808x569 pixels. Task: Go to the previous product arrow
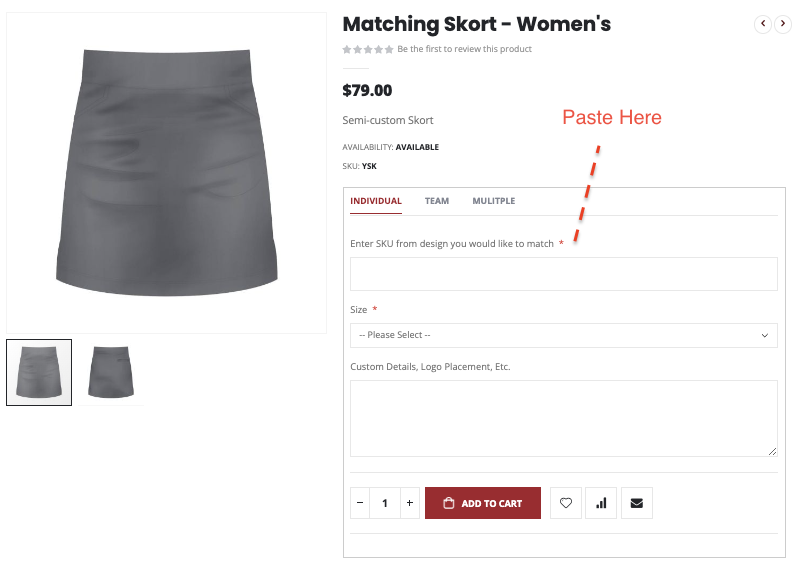763,24
